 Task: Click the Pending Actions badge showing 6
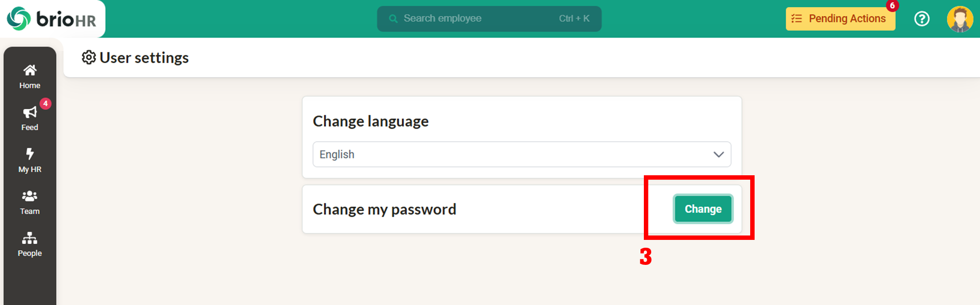click(x=892, y=6)
